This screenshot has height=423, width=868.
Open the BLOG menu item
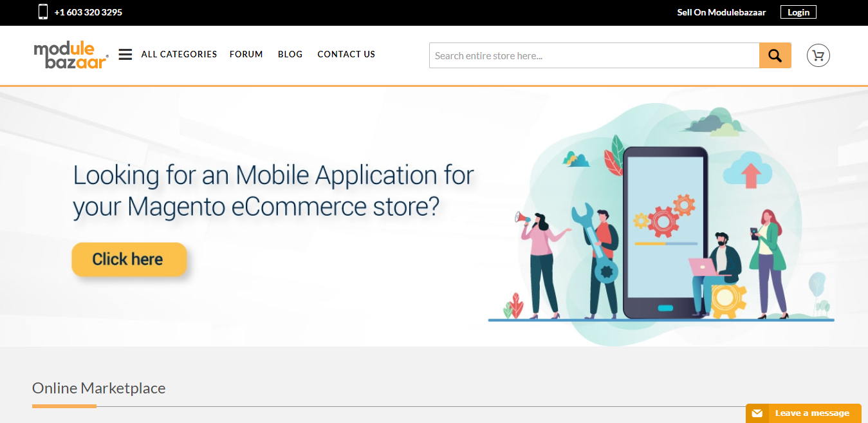[290, 54]
